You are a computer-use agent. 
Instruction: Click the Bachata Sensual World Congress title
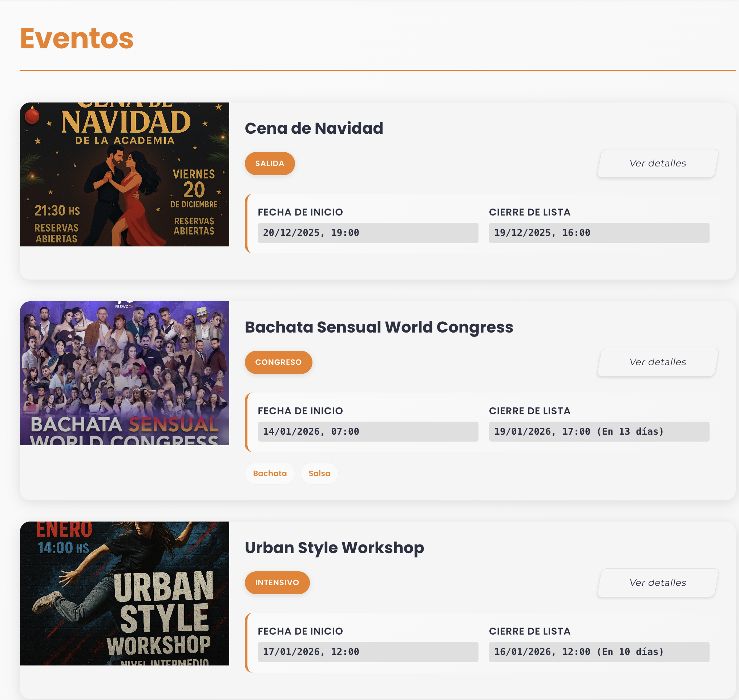click(x=379, y=327)
